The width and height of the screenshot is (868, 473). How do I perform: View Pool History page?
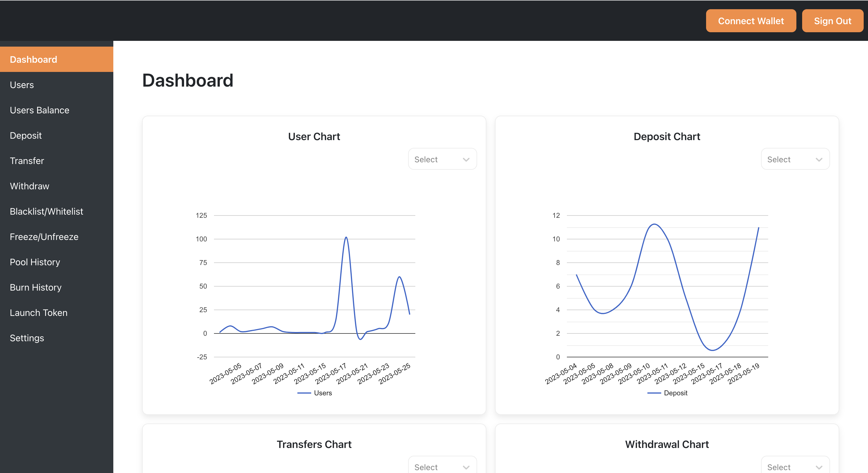[35, 262]
